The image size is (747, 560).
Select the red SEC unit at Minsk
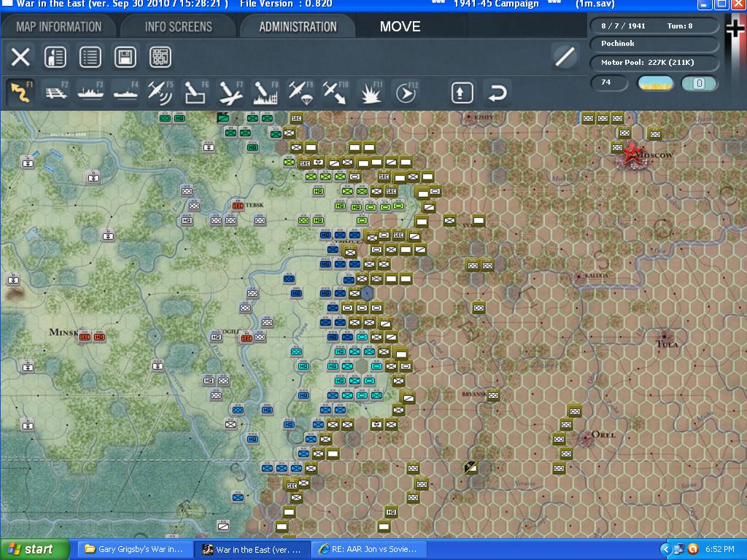tap(85, 337)
